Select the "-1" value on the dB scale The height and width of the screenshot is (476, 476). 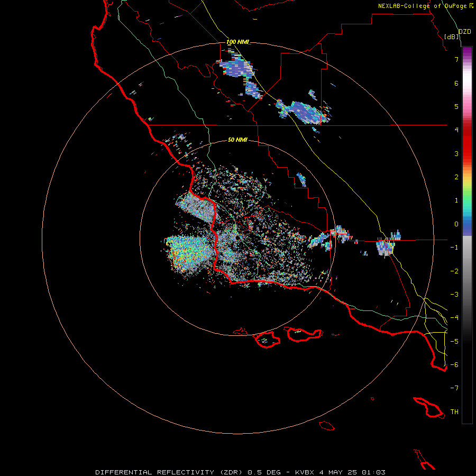454,248
